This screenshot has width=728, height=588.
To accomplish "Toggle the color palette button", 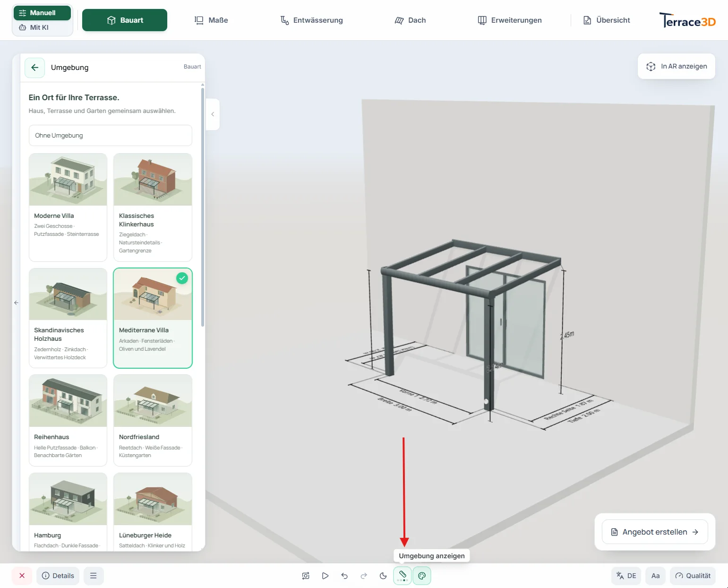I will pyautogui.click(x=422, y=576).
